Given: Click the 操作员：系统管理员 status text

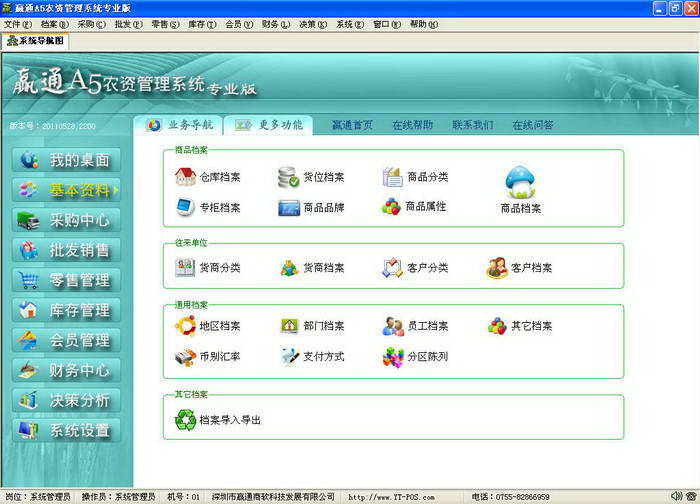Looking at the screenshot, I should 118,496.
